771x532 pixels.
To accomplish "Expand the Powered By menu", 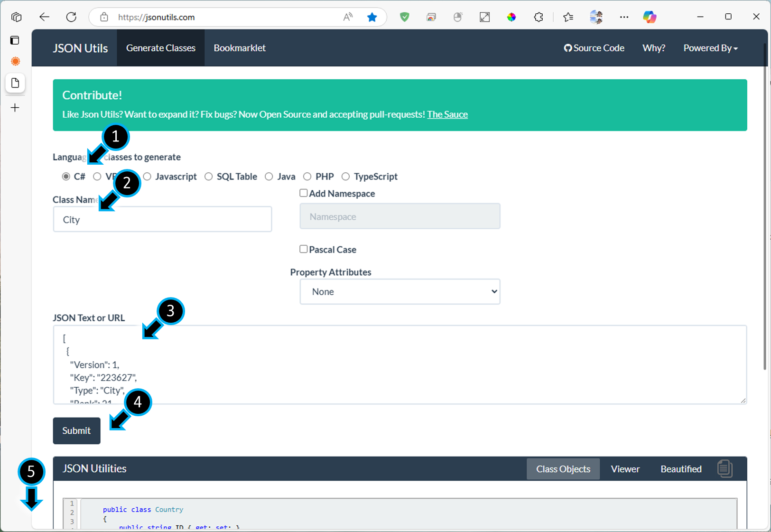I will [x=710, y=48].
